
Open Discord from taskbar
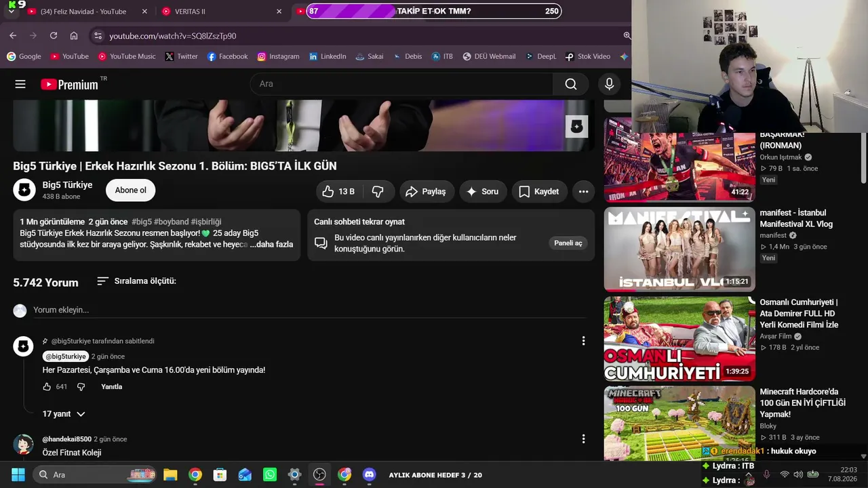pos(369,474)
